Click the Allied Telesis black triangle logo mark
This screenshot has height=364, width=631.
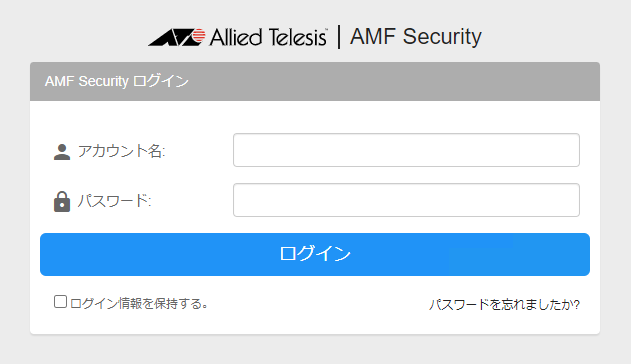point(170,37)
